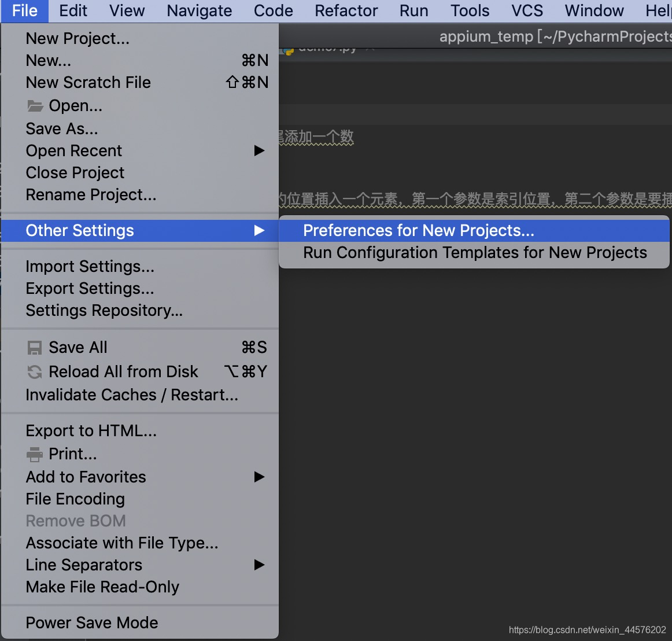Select Make File Read-Only
Image resolution: width=672 pixels, height=641 pixels.
point(140,587)
